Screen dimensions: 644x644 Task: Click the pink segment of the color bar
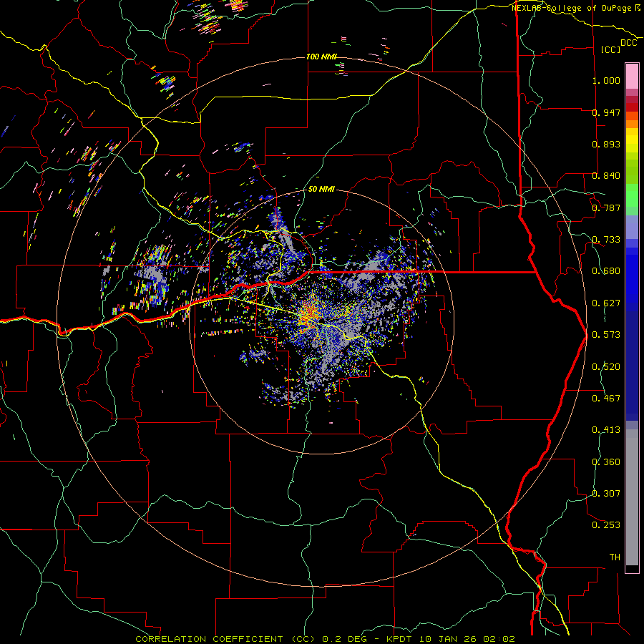(632, 77)
